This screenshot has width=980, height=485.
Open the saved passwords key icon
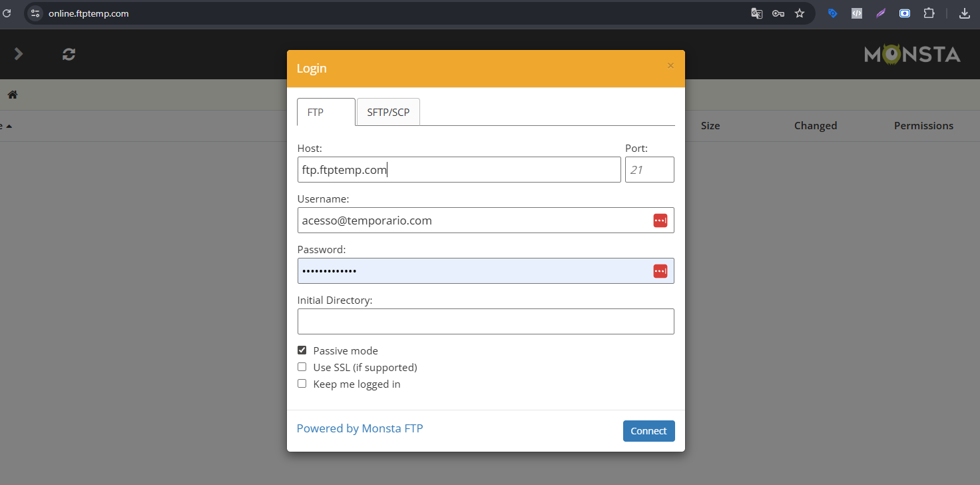(x=778, y=13)
